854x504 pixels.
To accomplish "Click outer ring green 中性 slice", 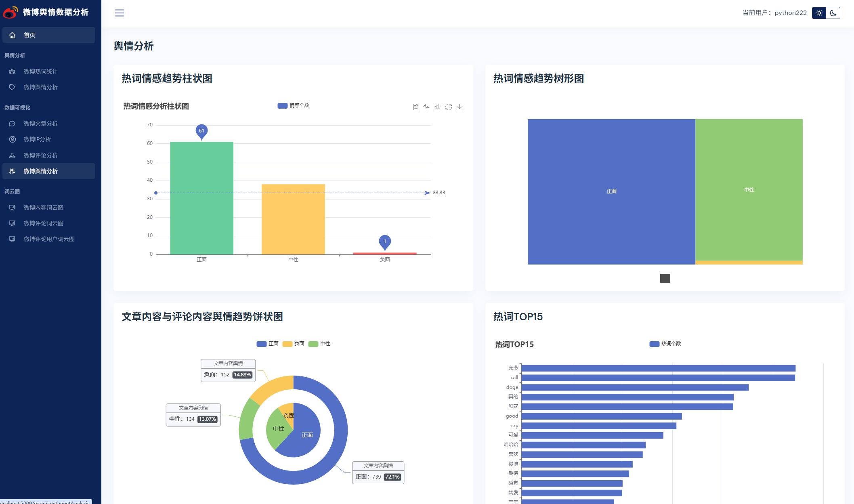I will pos(246,420).
